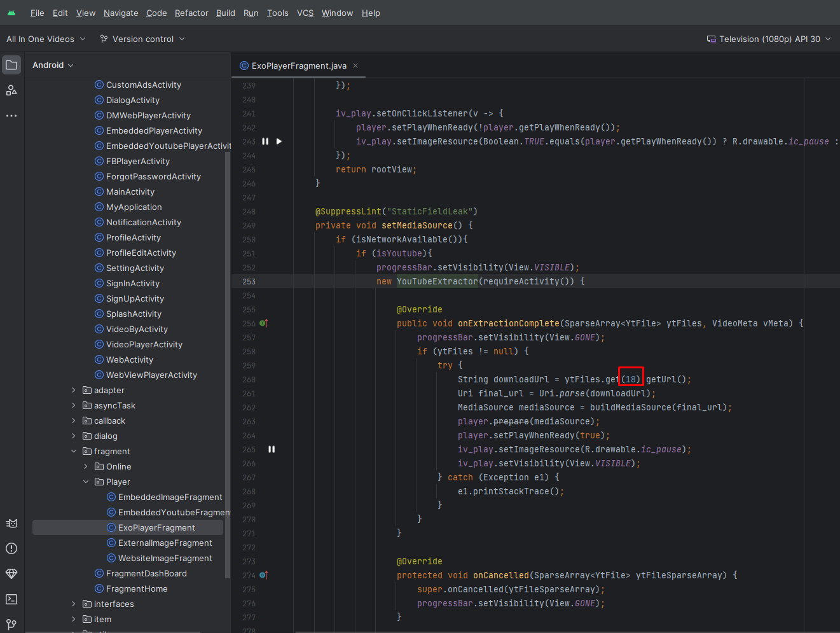The image size is (840, 633).
Task: Select EmbeddedImageFragment file
Action: coord(170,497)
